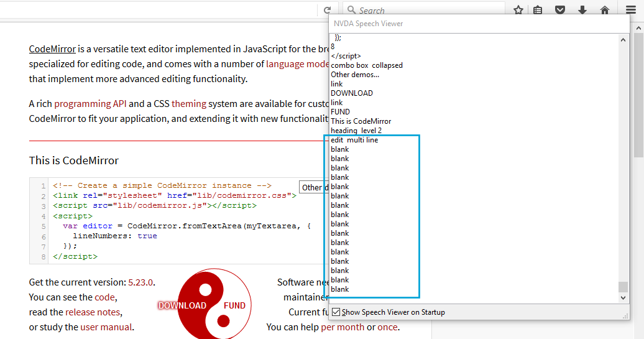Follow the theming link
The width and height of the screenshot is (644, 339).
click(x=189, y=103)
